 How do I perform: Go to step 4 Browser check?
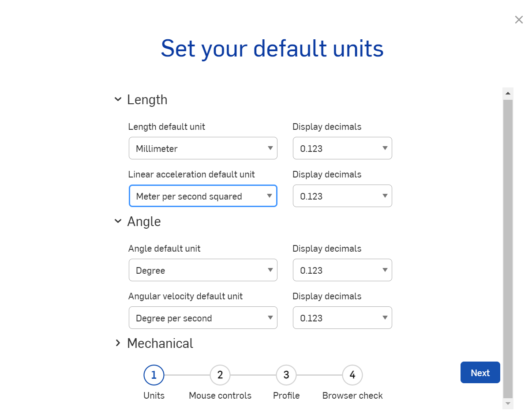coord(352,375)
